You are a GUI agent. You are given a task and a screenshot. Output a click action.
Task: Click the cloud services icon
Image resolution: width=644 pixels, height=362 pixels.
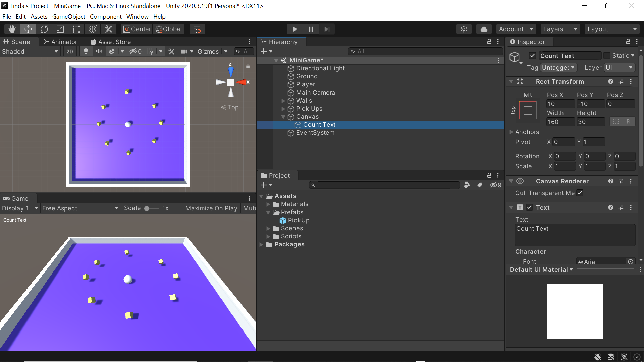484,29
